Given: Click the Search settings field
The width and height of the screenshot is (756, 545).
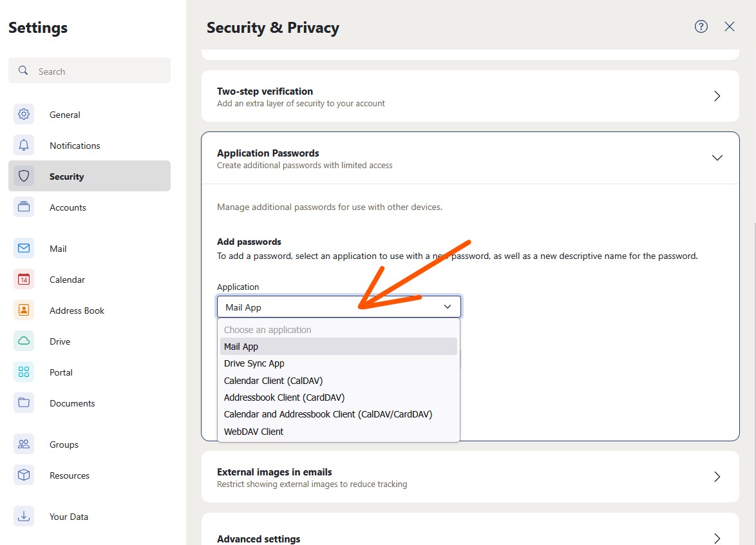Looking at the screenshot, I should 89,71.
